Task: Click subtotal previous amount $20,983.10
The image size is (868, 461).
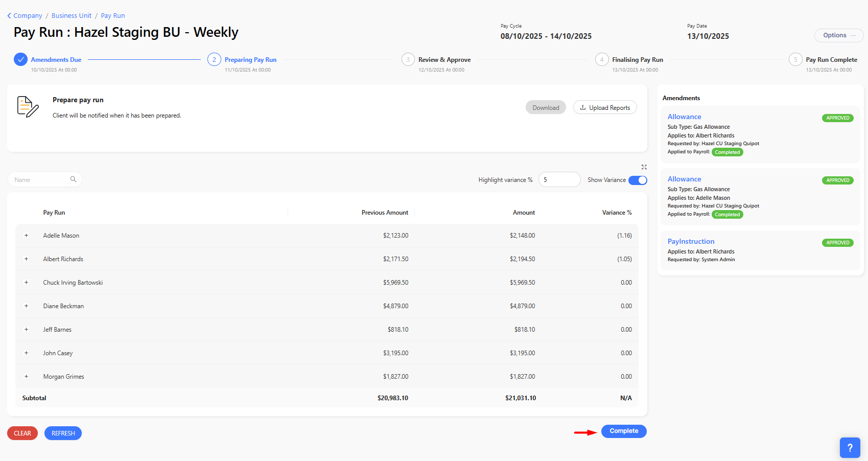Action: [x=393, y=398]
